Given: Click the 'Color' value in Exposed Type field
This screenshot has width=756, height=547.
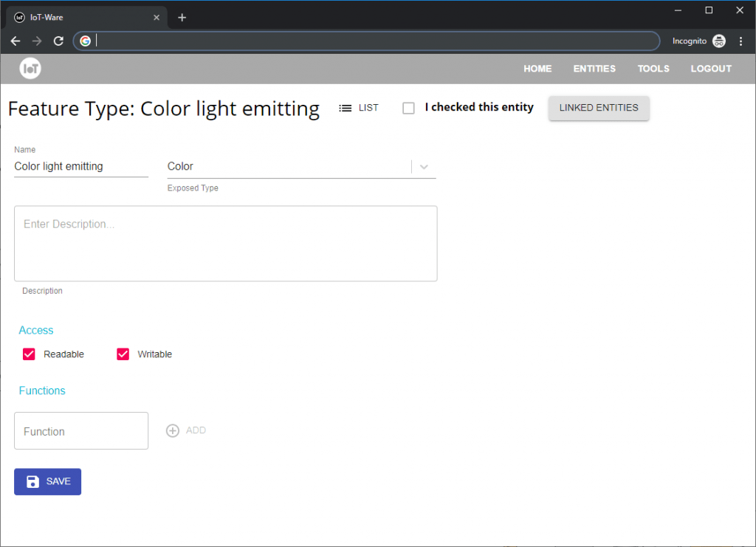Looking at the screenshot, I should point(180,166).
